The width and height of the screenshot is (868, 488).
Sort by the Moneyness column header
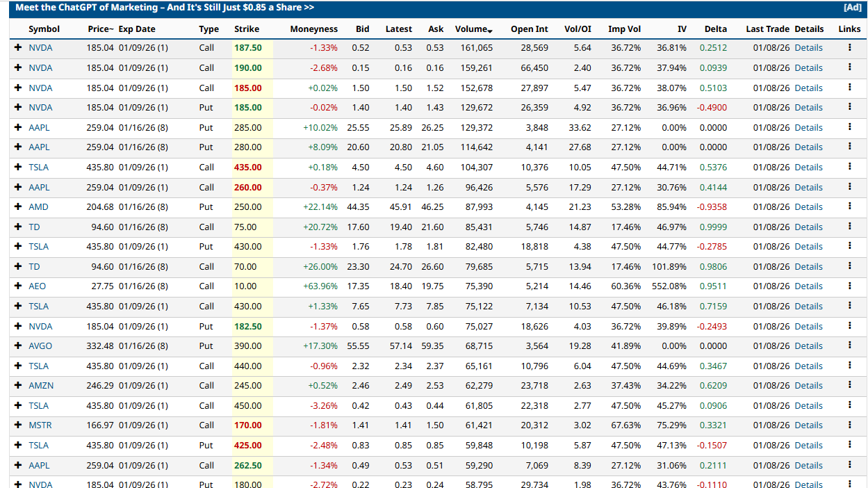point(313,29)
